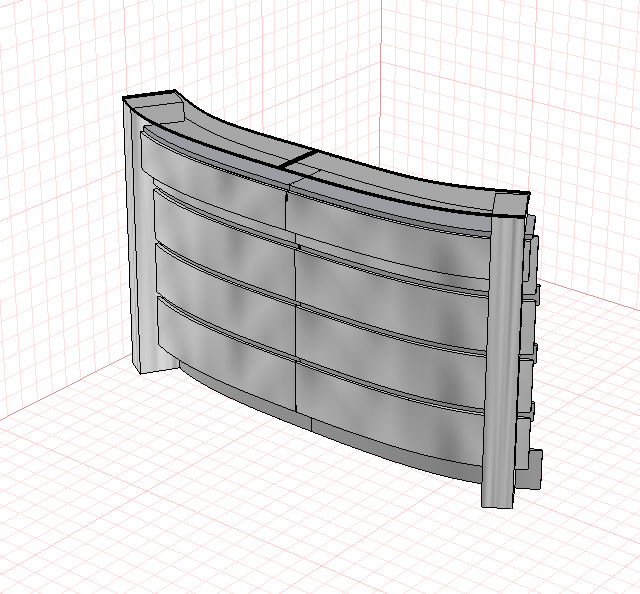Select the third-row left drawer front
Image resolution: width=640 pixels, height=594 pixels.
(225, 301)
